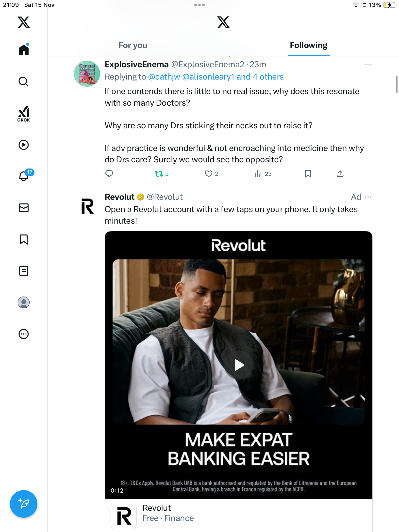Undo repost on ExplosiveEnema post
The width and height of the screenshot is (399, 532).
coord(159,174)
